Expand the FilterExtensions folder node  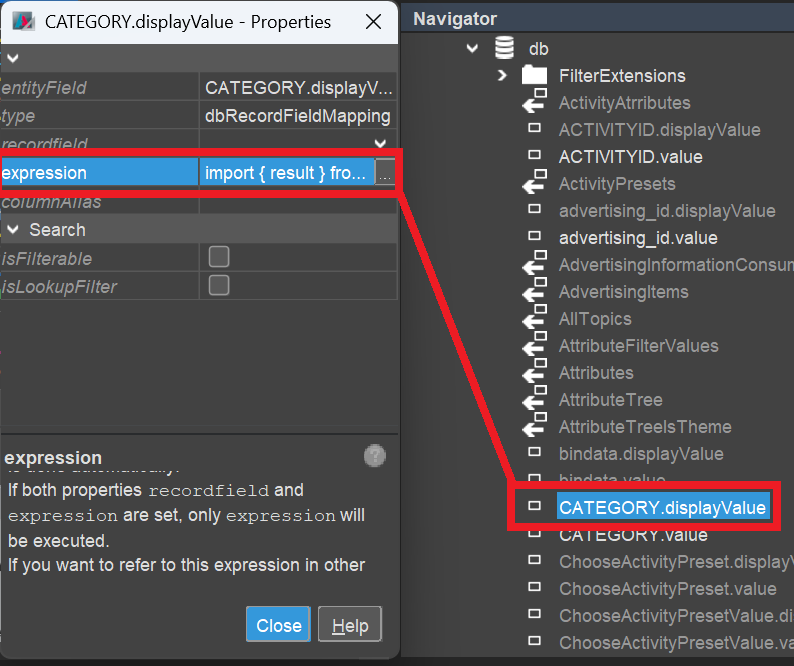click(502, 75)
